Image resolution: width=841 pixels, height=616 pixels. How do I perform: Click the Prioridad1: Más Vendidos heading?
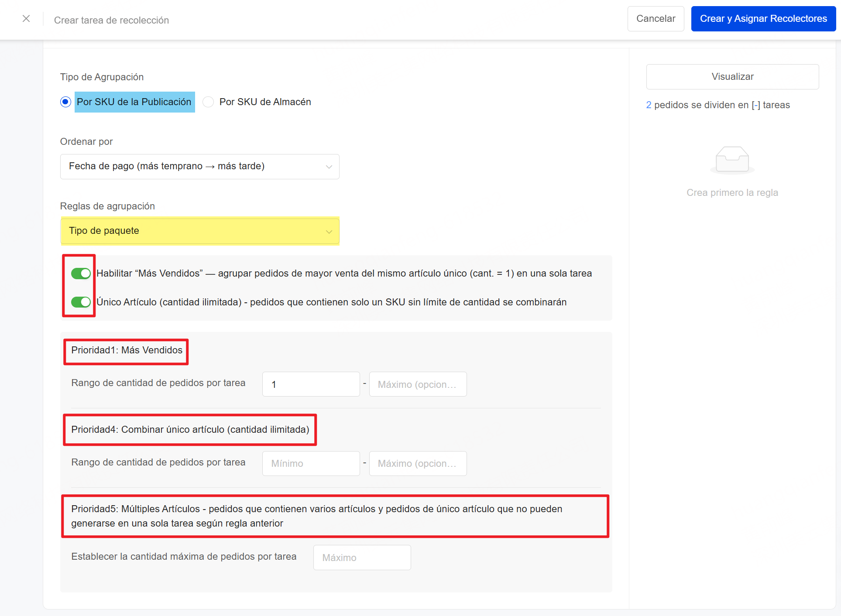point(127,350)
